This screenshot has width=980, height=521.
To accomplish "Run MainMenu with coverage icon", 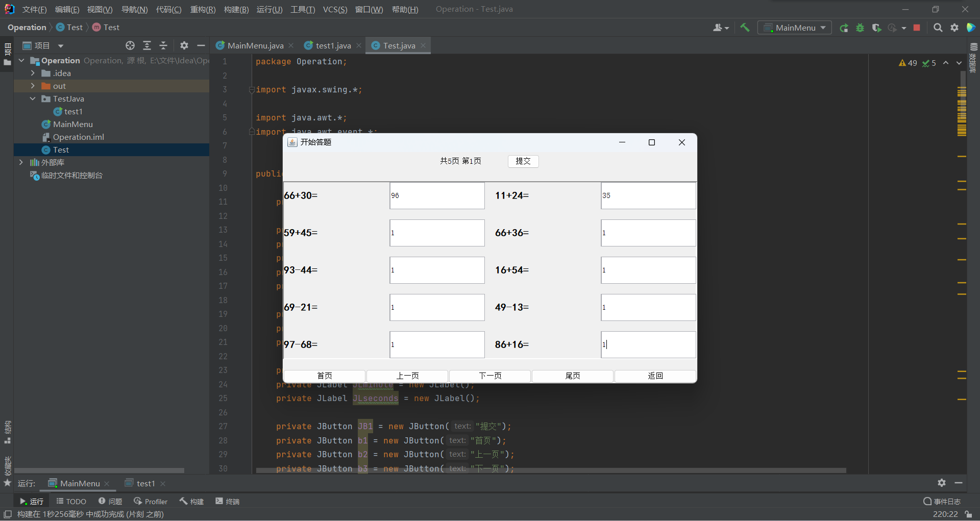I will point(876,28).
